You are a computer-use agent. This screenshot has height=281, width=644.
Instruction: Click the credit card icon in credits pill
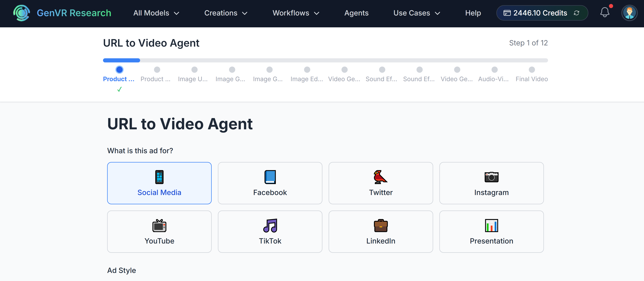click(507, 13)
